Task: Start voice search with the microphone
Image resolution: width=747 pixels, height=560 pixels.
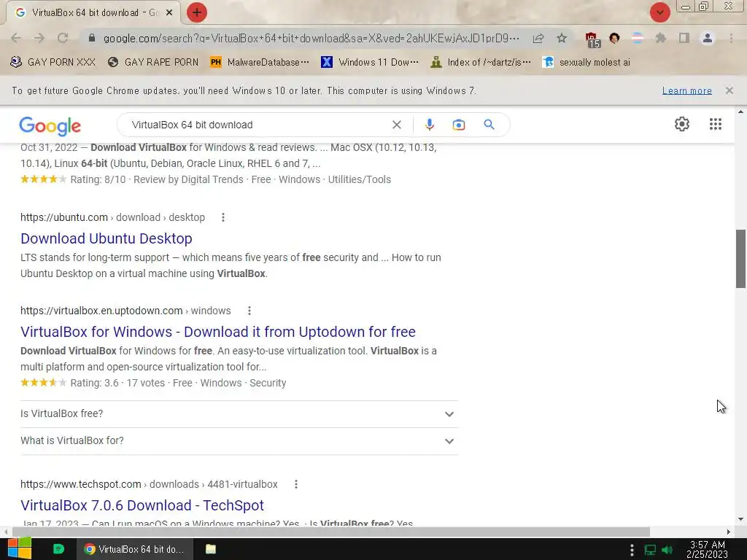Action: (429, 125)
